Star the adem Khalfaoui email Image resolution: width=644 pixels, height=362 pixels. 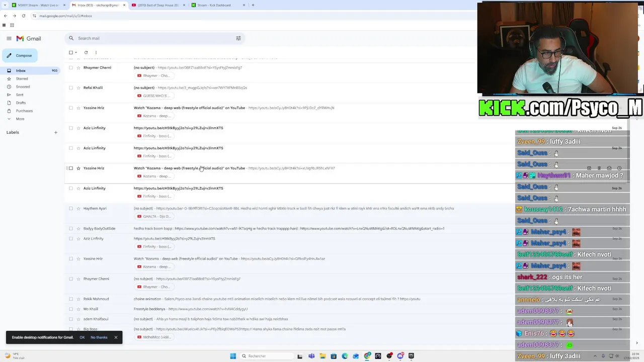point(78,319)
